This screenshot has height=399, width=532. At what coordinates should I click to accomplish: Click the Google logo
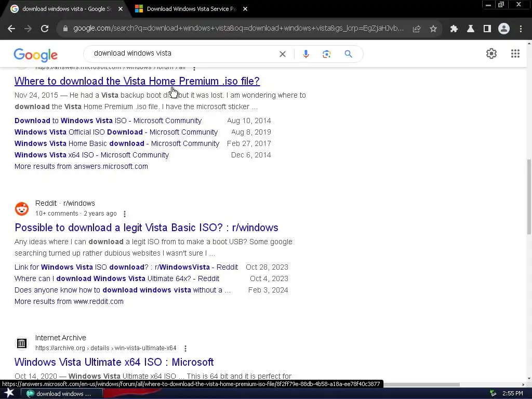tap(36, 55)
